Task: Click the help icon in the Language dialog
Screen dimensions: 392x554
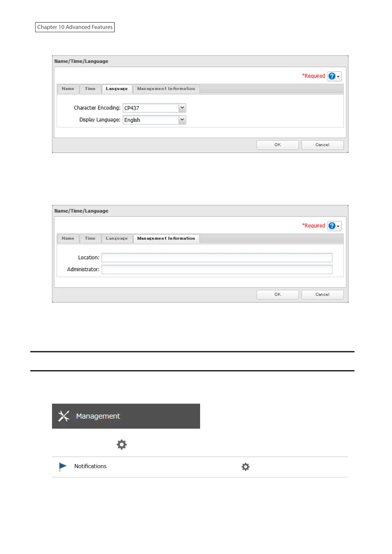Action: click(332, 76)
